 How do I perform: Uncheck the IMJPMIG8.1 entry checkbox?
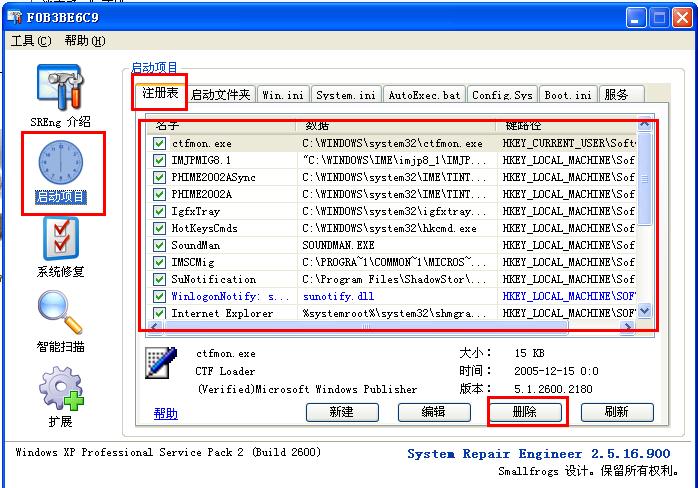point(159,160)
